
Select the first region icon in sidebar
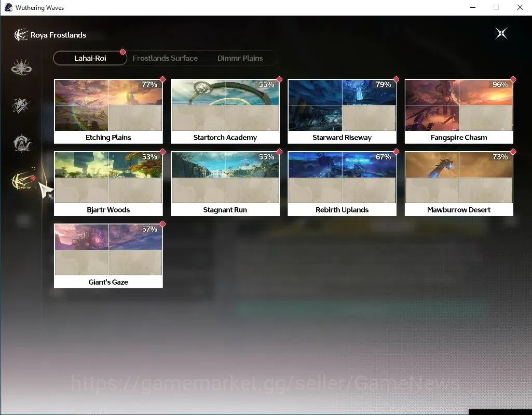(21, 67)
